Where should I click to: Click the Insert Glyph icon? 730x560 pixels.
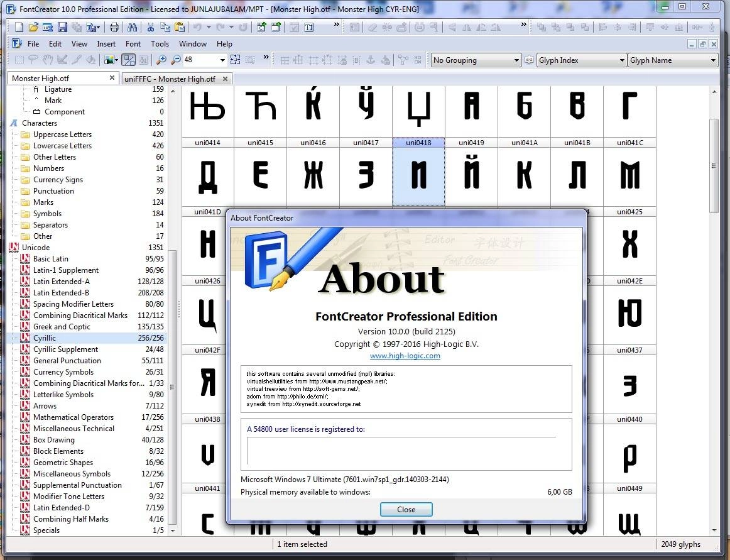276,27
